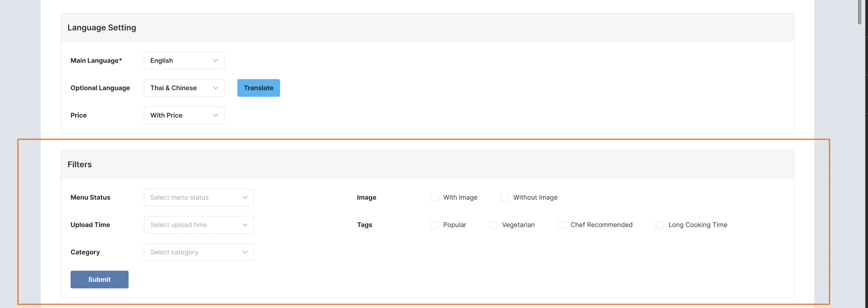
Task: Open the Select upload time dropdown
Action: click(199, 225)
